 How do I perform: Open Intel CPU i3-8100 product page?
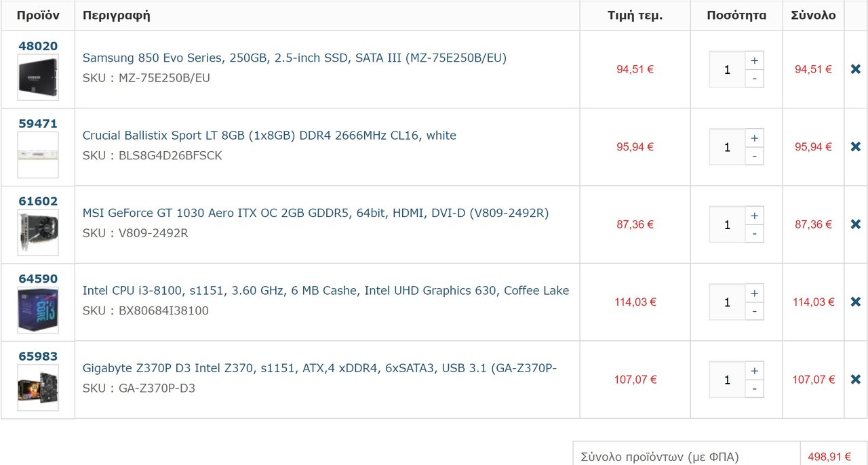click(325, 291)
